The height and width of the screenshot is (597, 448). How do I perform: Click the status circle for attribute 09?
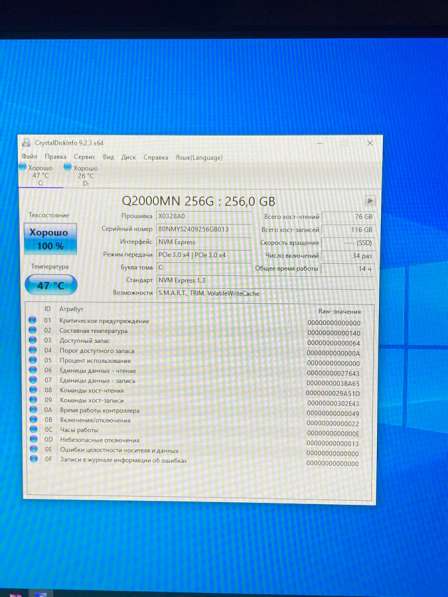(33, 399)
